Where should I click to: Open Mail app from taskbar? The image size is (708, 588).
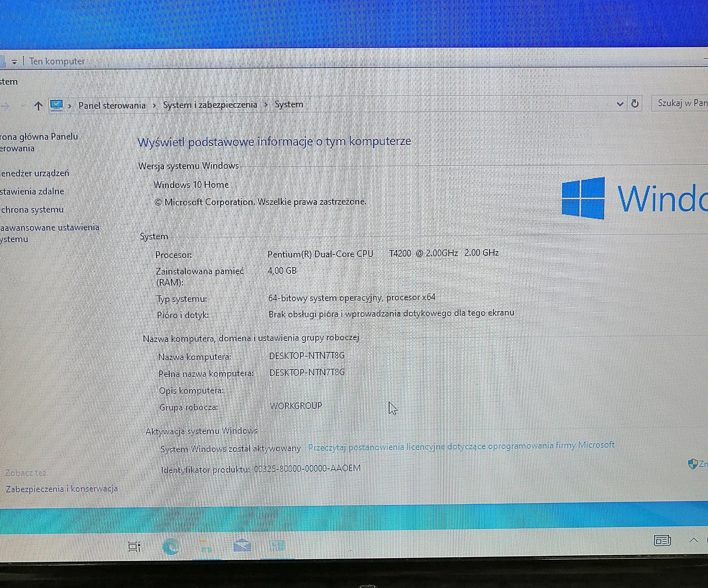point(242,545)
